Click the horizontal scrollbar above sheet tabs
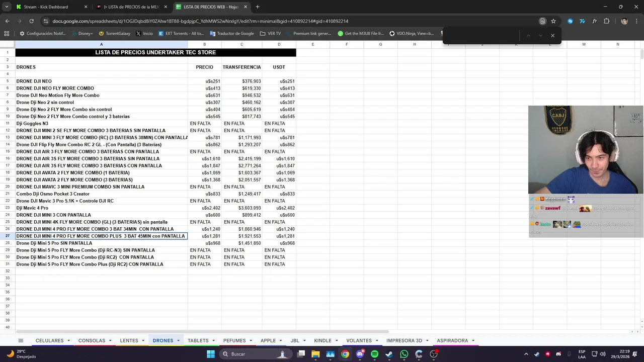 pos(201,331)
